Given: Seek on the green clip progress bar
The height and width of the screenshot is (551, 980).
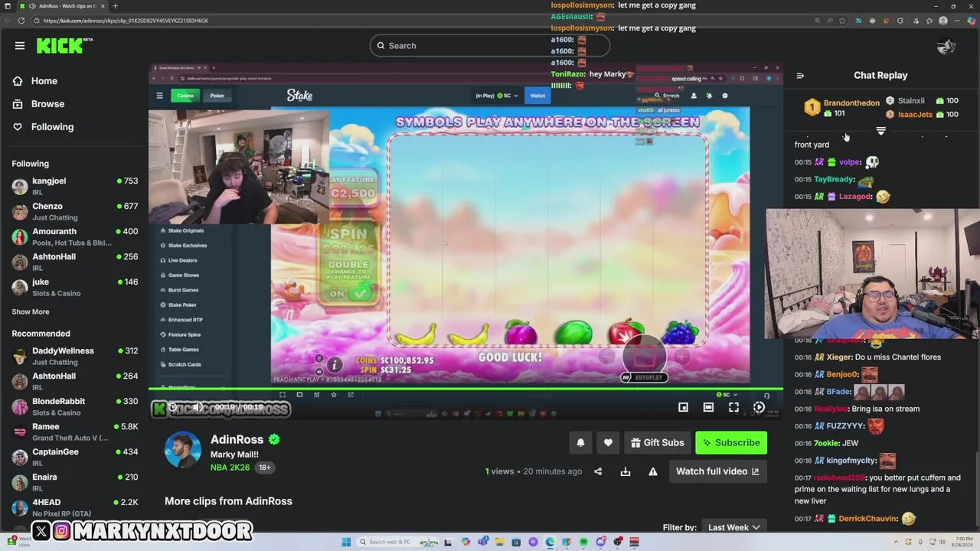Looking at the screenshot, I should tap(466, 390).
